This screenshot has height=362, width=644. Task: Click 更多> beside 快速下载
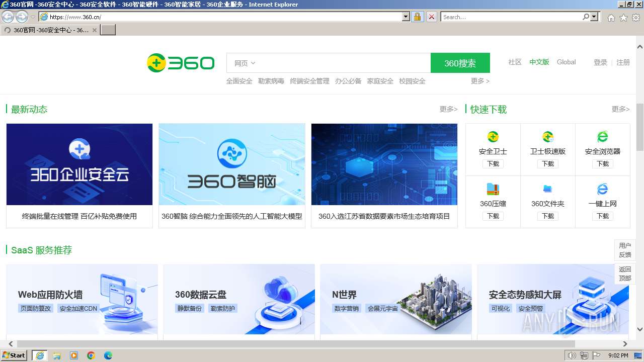(x=620, y=109)
